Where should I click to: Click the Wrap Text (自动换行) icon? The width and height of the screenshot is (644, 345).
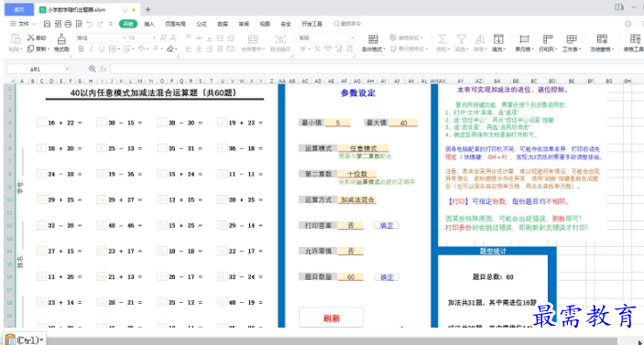[x=280, y=39]
